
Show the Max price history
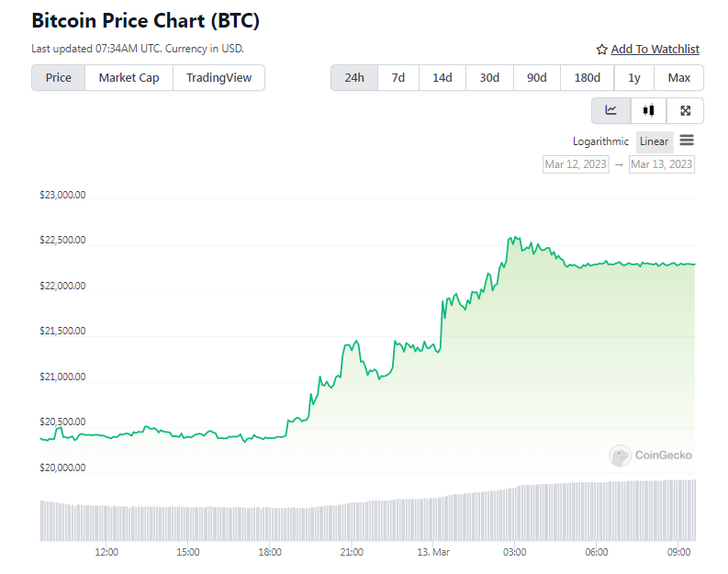click(678, 77)
